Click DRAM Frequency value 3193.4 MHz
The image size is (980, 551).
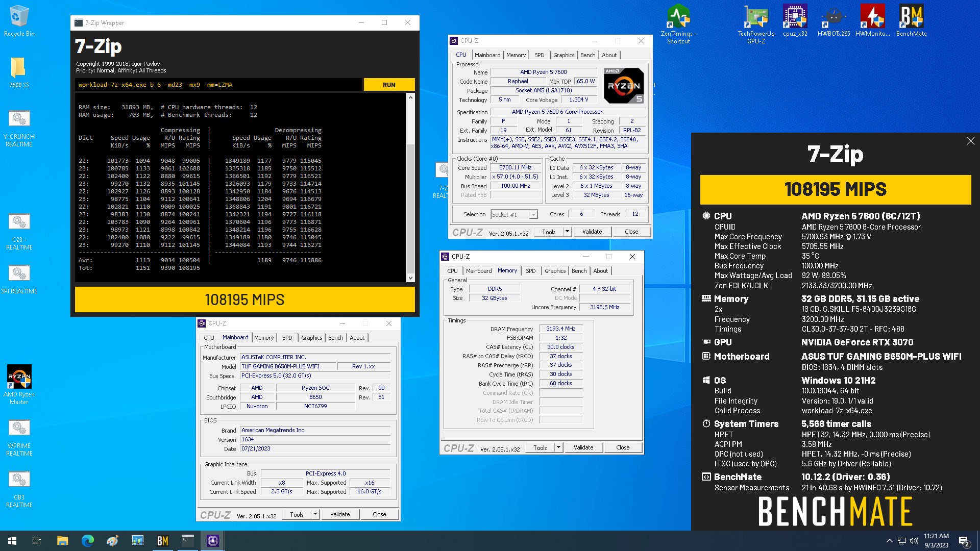(x=561, y=329)
